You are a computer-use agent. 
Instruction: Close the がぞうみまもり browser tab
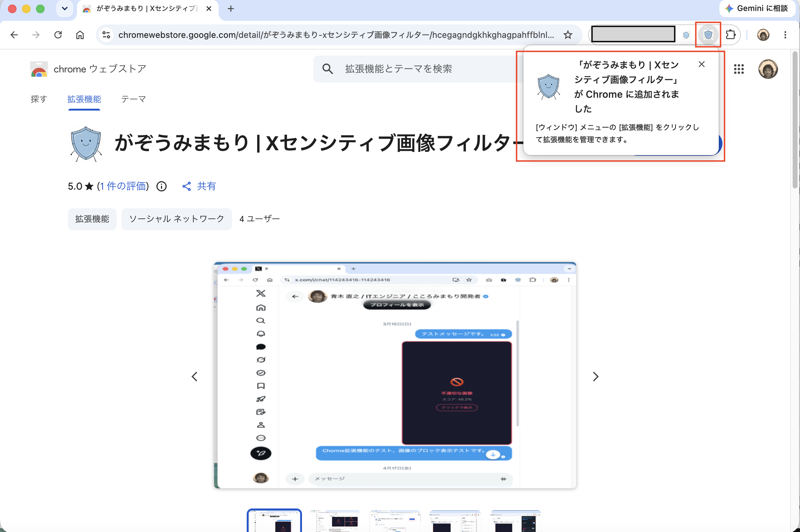tap(209, 9)
